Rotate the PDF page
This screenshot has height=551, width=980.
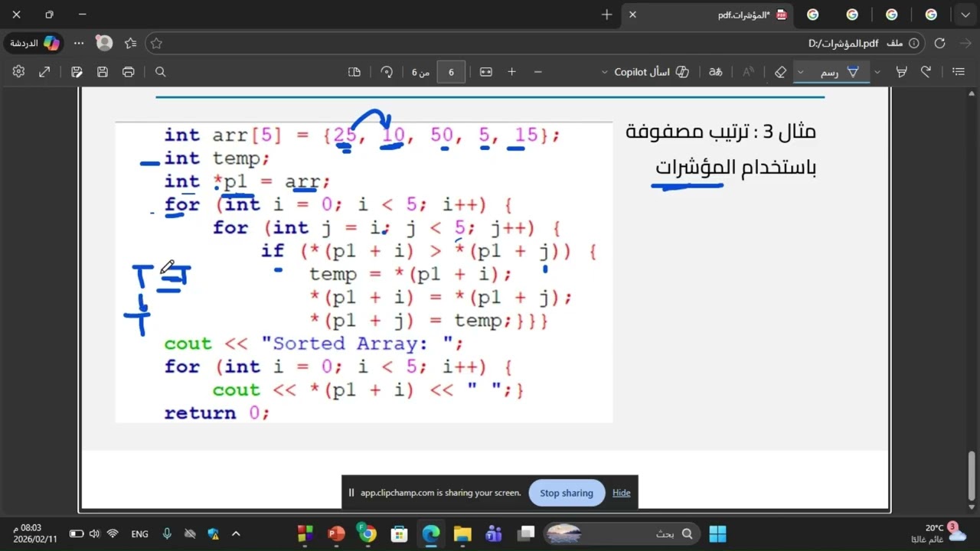click(387, 72)
